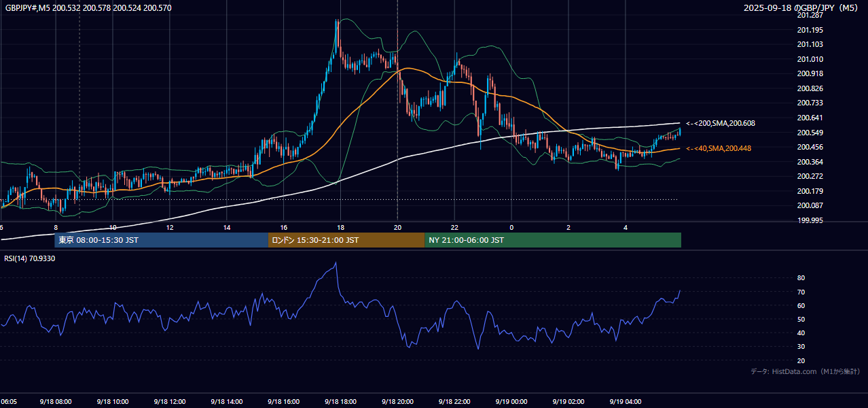This screenshot has height=408, width=868.
Task: Click hour tick 22 under the price chart
Action: click(454, 228)
